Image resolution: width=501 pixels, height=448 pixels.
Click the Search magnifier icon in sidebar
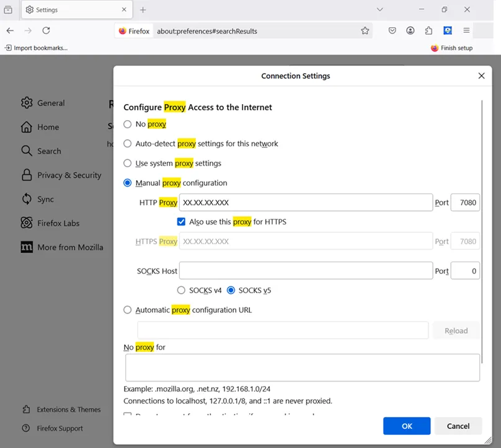click(27, 151)
